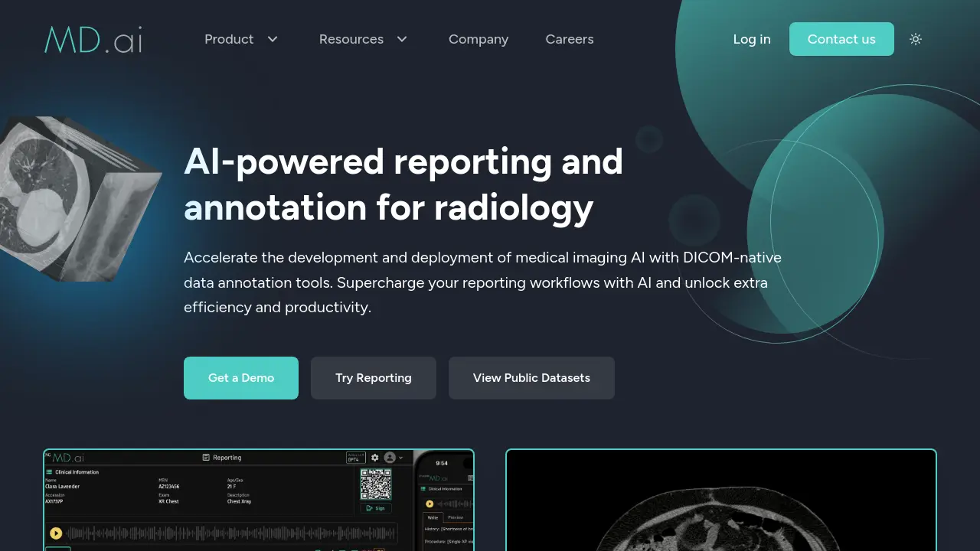
Task: Open the Careers page
Action: click(x=570, y=39)
